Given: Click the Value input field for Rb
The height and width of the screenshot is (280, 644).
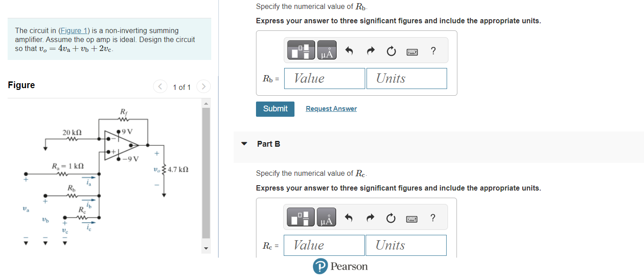Looking at the screenshot, I should coord(324,78).
